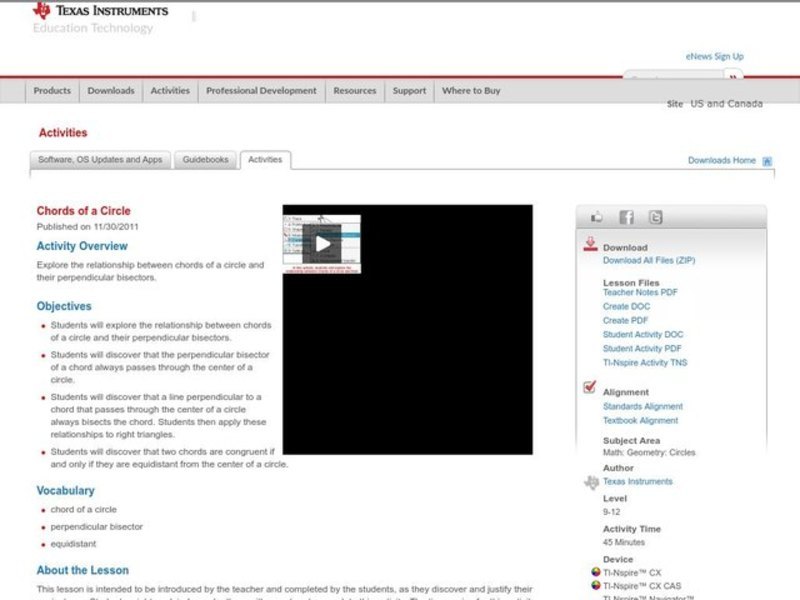Open the Products menu
800x600 pixels.
(52, 91)
